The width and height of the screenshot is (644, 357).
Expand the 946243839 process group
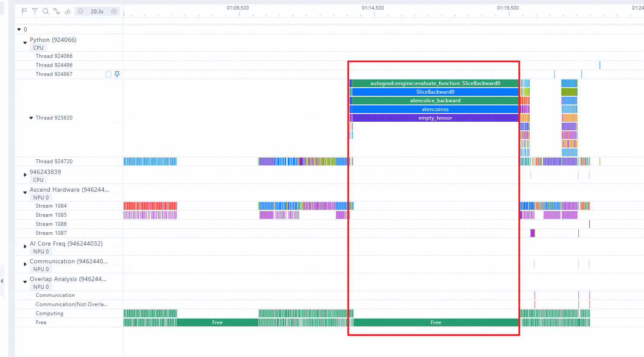point(25,175)
